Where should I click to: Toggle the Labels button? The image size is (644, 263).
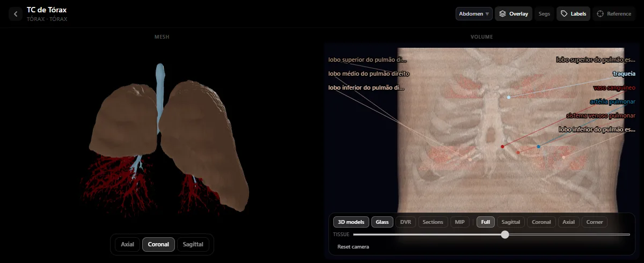(x=574, y=14)
